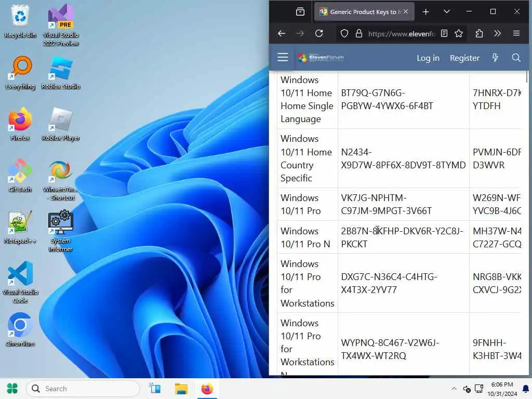Open a new Firefox tab
Image resolution: width=532 pixels, height=399 pixels.
point(426,12)
